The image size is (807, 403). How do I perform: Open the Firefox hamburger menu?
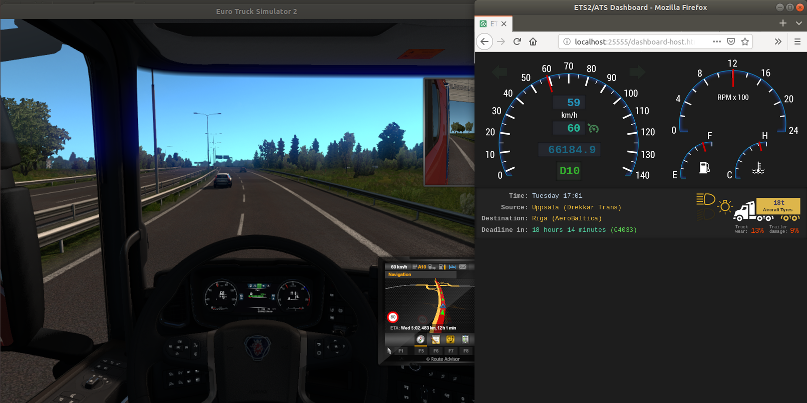[796, 42]
